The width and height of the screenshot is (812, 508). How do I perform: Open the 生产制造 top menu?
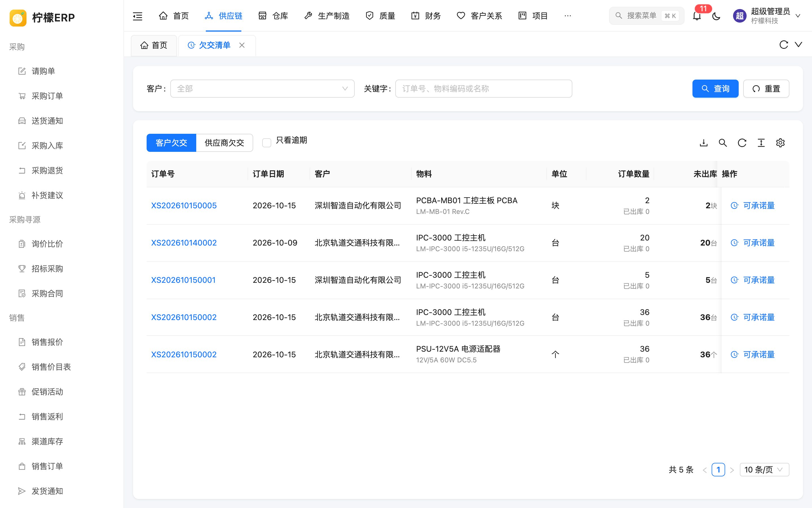[x=327, y=16]
